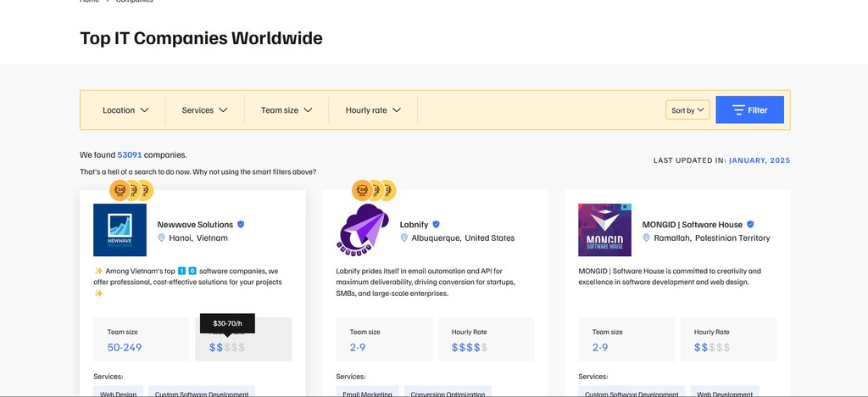868x397 pixels.
Task: Click Newwave's Custom Software Development tag
Action: pyautogui.click(x=202, y=392)
